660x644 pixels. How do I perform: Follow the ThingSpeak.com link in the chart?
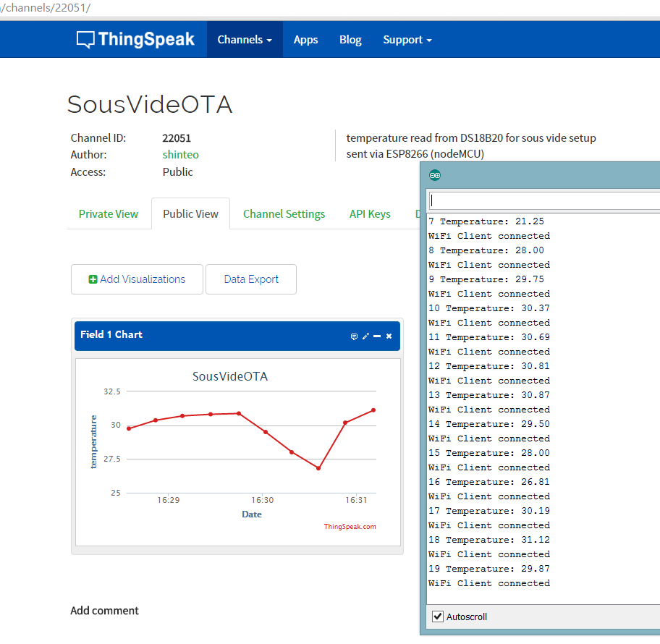click(x=350, y=526)
